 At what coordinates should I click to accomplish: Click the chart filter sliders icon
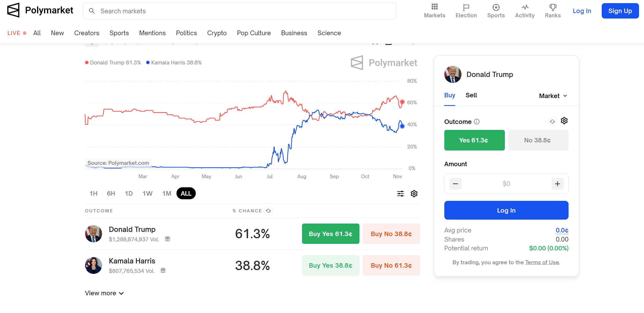coord(400,194)
